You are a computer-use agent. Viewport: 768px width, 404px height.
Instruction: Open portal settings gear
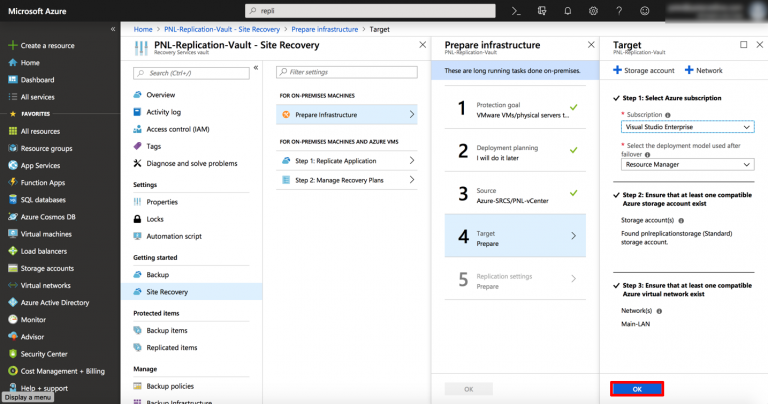[593, 11]
